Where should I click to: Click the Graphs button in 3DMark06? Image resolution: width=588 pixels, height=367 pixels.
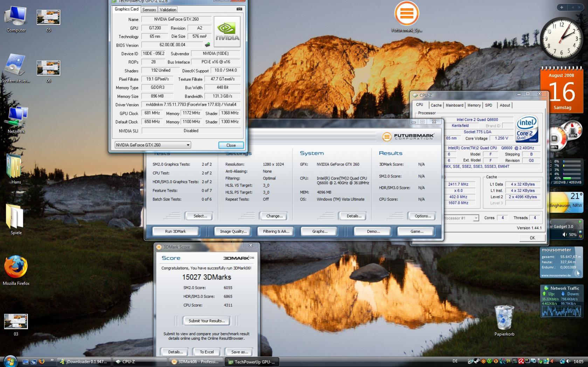[x=320, y=231]
